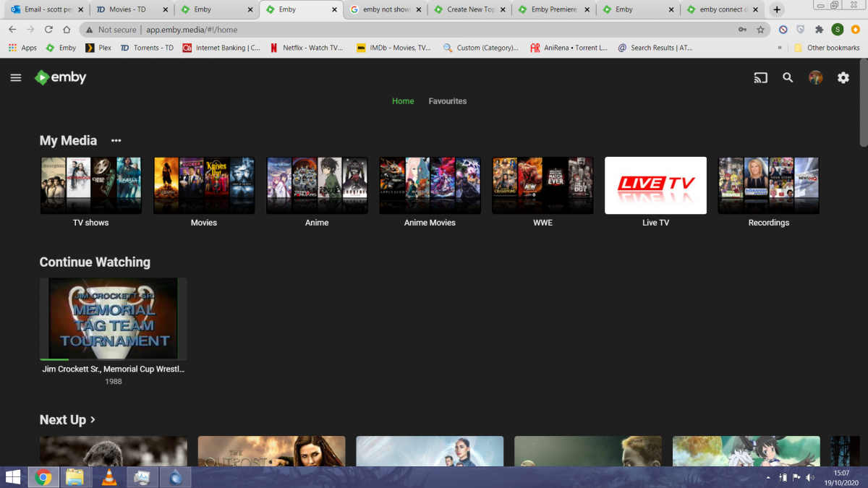Open Other bookmarks folder
Viewport: 868px width, 488px height.
coord(827,48)
